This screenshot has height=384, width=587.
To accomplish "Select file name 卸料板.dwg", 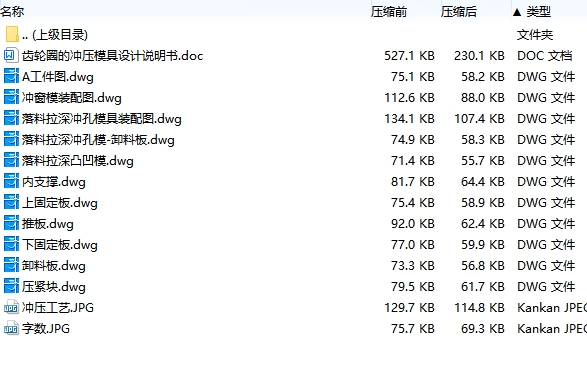I will click(x=54, y=265).
